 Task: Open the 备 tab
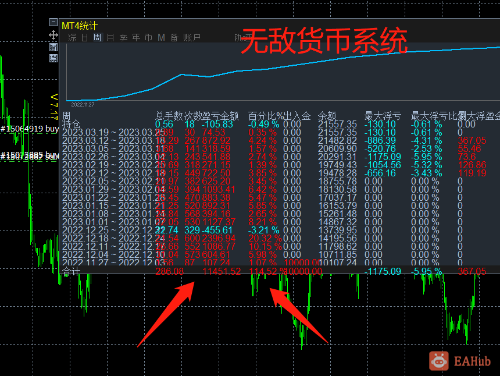click(x=174, y=38)
